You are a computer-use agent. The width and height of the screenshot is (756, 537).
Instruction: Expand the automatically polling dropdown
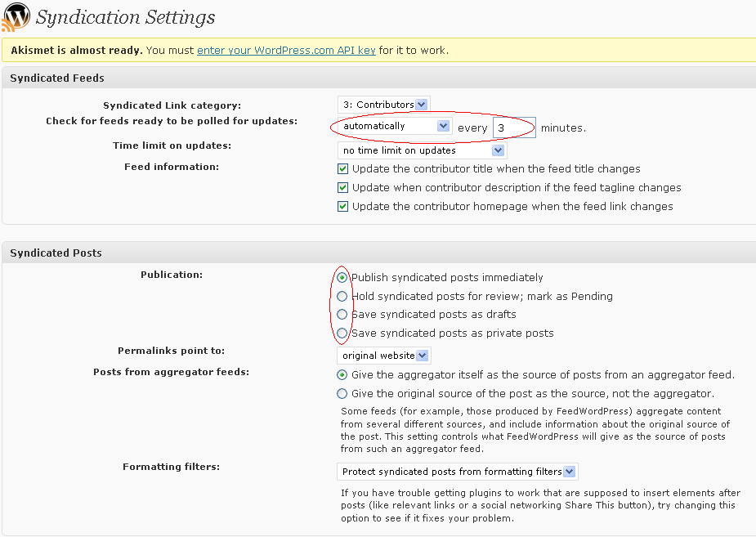coord(395,126)
